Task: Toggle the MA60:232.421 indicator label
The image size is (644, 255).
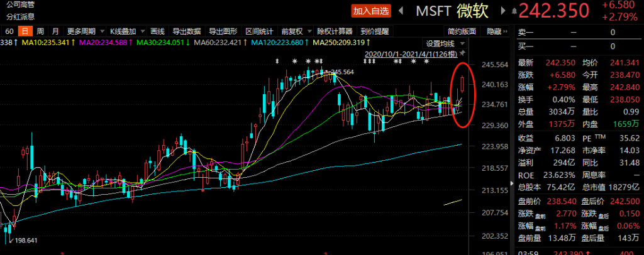Action: [221, 42]
